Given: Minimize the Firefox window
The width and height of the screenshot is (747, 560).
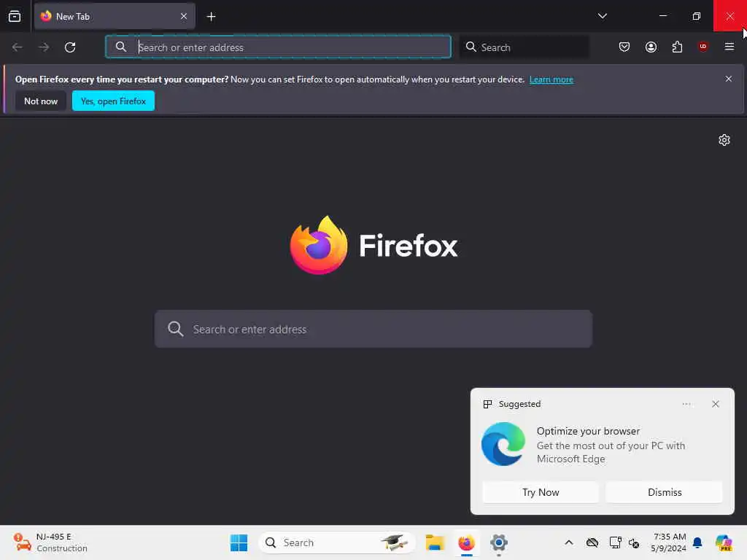Looking at the screenshot, I should point(662,16).
